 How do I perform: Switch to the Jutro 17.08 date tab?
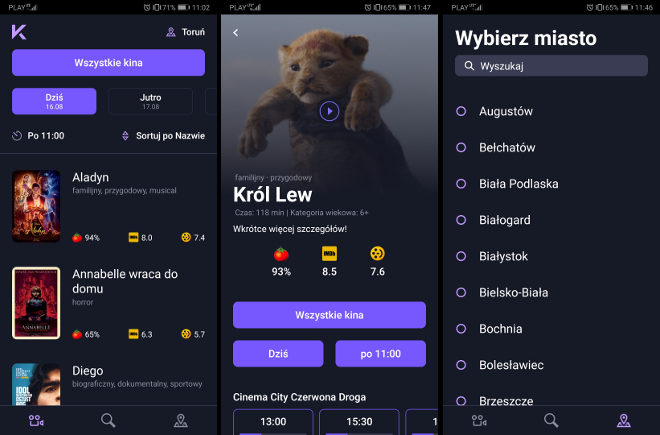click(x=150, y=101)
